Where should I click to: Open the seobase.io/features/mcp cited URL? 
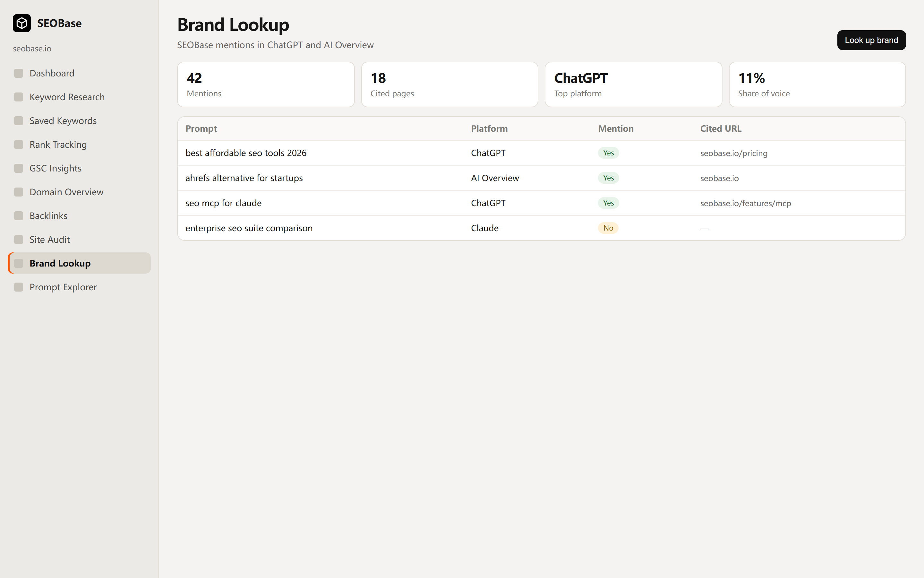pos(745,203)
